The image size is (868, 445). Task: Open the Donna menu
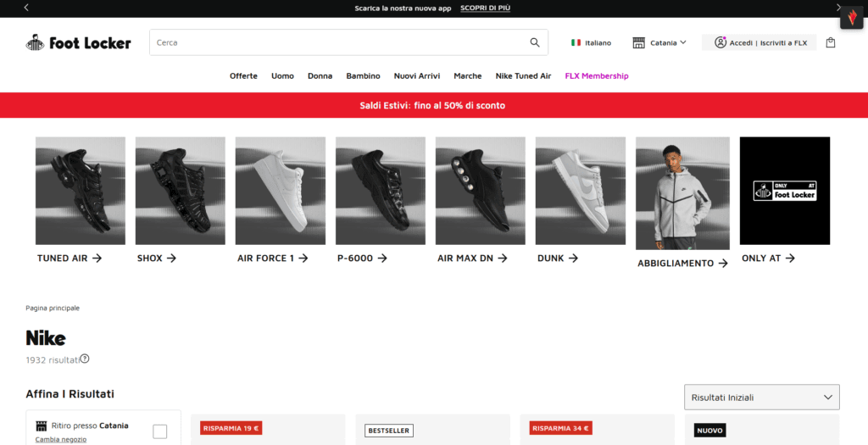pyautogui.click(x=320, y=75)
